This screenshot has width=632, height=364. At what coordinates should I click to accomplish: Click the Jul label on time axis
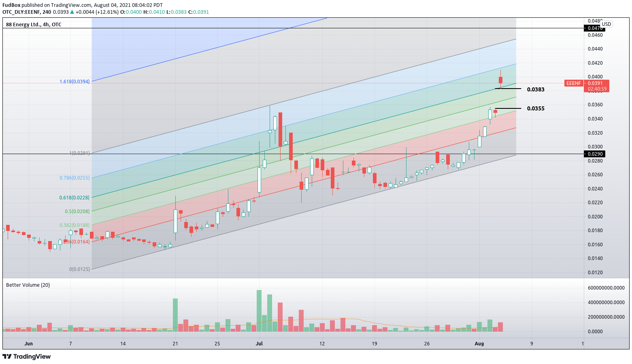click(x=259, y=344)
